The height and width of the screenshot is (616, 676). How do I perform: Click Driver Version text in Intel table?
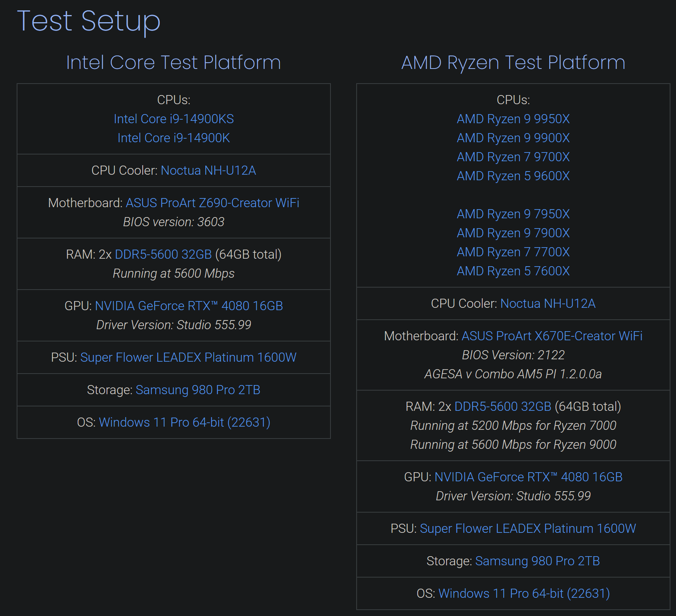coord(174,325)
